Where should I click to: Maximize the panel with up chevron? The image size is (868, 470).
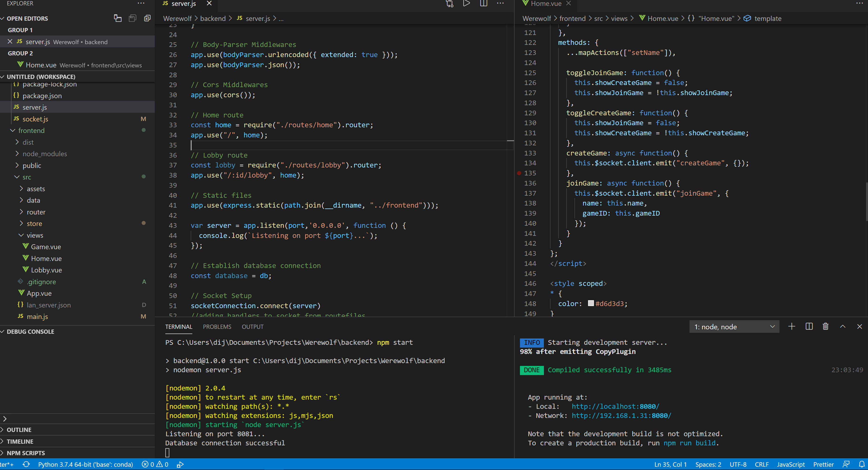pyautogui.click(x=843, y=326)
